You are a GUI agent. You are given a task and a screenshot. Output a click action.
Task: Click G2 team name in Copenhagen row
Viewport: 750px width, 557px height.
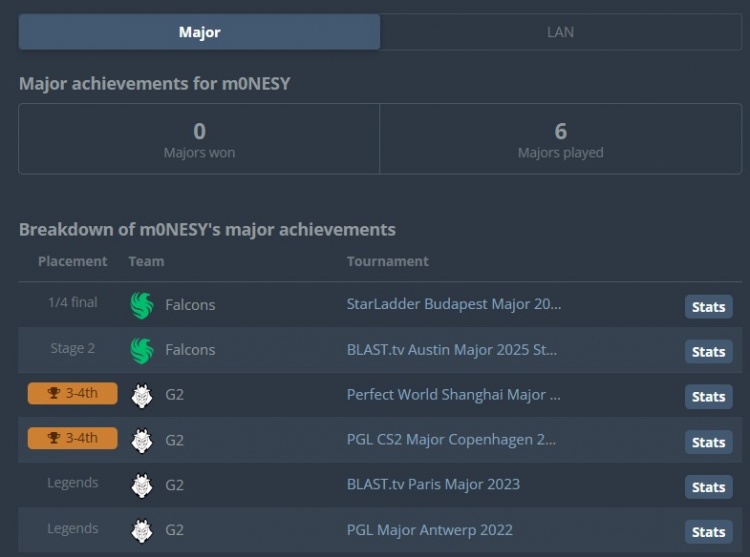click(174, 440)
